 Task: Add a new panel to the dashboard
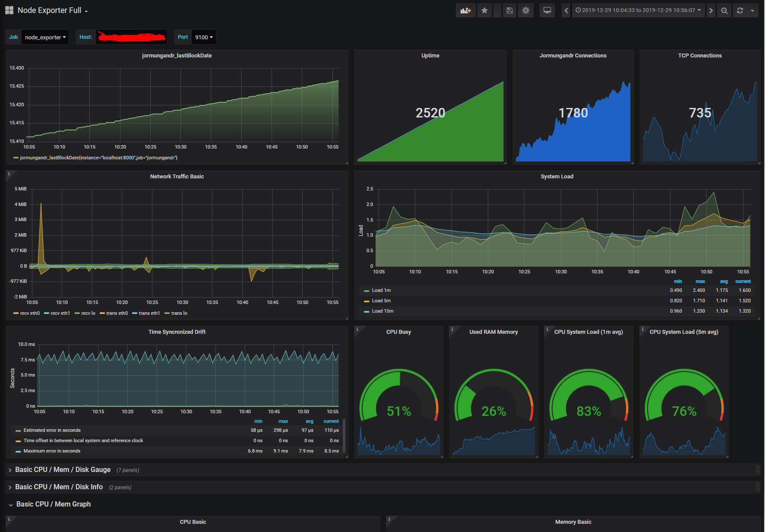click(465, 10)
